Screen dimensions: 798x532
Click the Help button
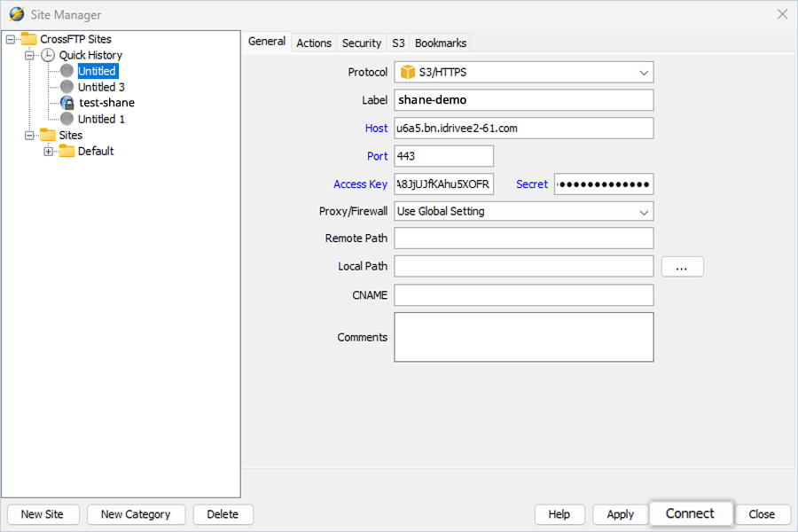pos(559,514)
